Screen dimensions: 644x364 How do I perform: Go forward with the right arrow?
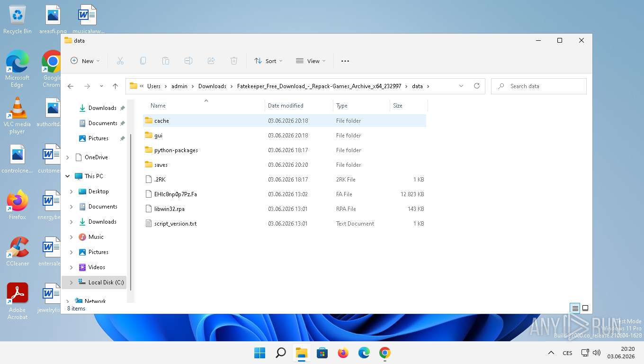pyautogui.click(x=87, y=86)
